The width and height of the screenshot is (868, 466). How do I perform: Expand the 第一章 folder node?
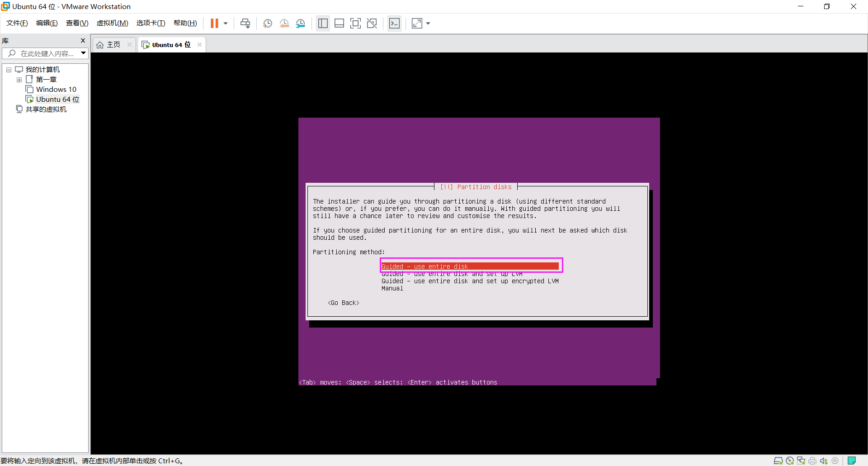point(19,80)
